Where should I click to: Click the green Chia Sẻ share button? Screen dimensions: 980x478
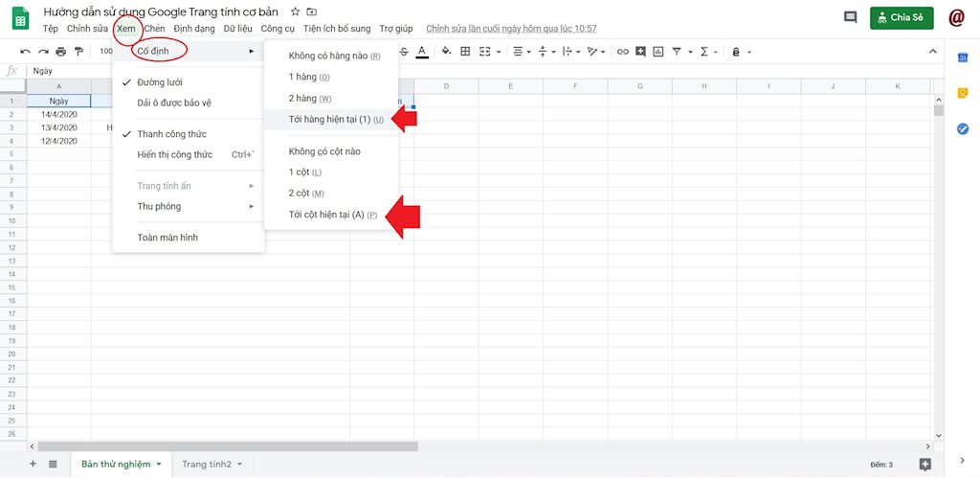coord(902,17)
